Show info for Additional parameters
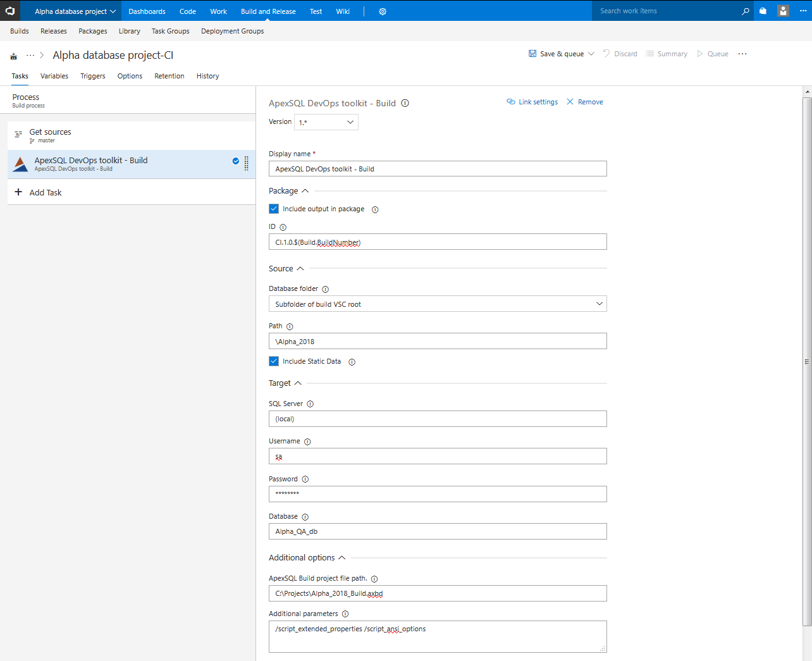The image size is (812, 661). pyautogui.click(x=345, y=614)
